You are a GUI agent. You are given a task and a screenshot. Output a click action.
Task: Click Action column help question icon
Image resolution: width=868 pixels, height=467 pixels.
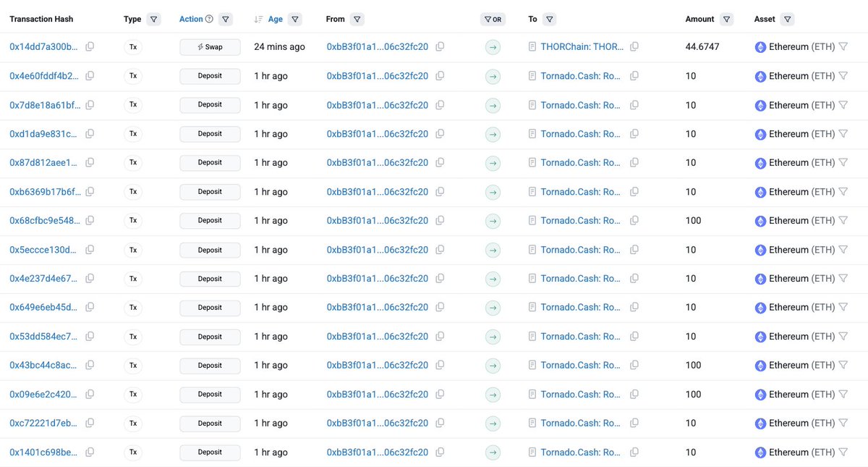[x=210, y=20]
